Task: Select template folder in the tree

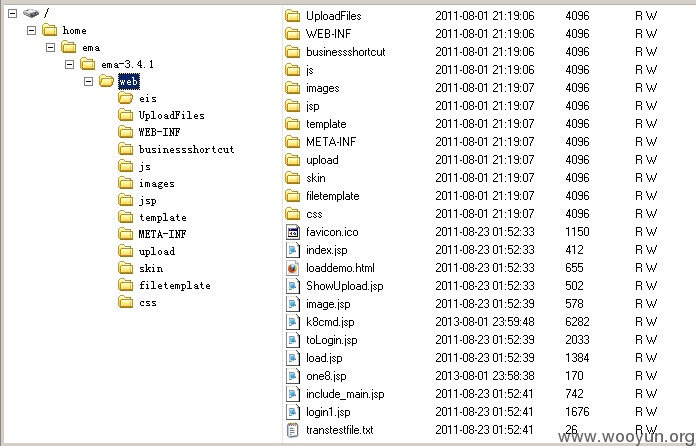Action: click(x=162, y=217)
